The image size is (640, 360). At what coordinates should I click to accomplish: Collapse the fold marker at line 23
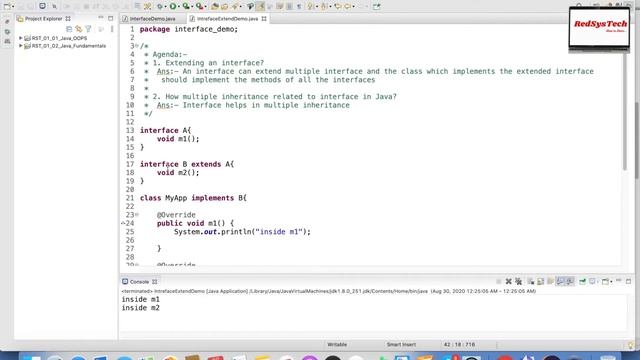pos(137,215)
